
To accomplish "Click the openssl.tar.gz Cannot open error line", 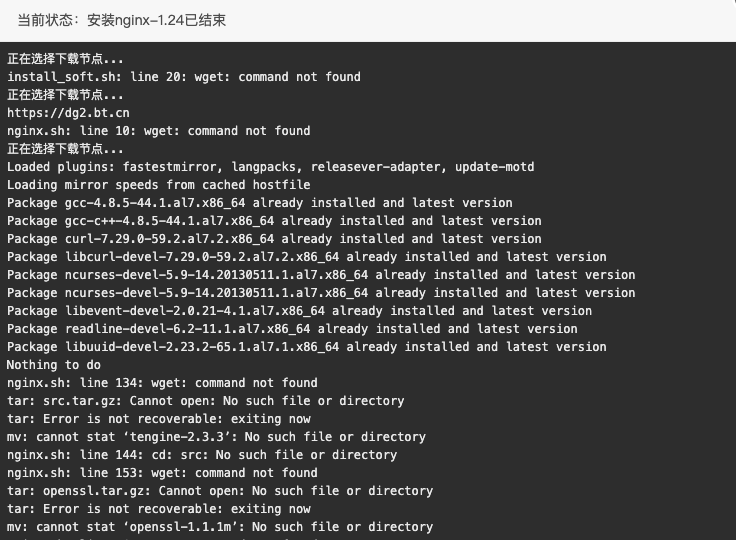I will 220,491.
